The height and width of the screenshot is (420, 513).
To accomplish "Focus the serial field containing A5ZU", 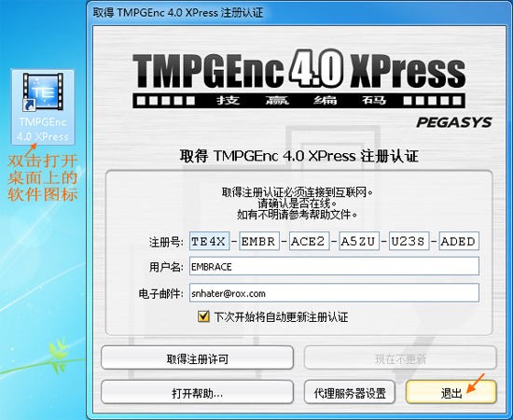I will [x=359, y=241].
